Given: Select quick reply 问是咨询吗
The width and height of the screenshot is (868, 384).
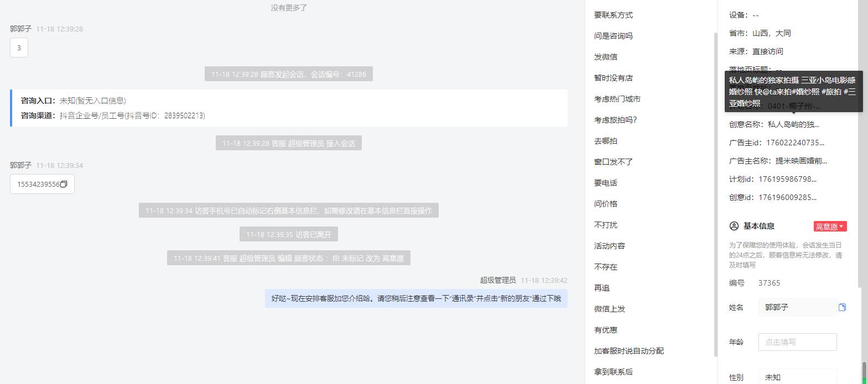Looking at the screenshot, I should pos(614,36).
